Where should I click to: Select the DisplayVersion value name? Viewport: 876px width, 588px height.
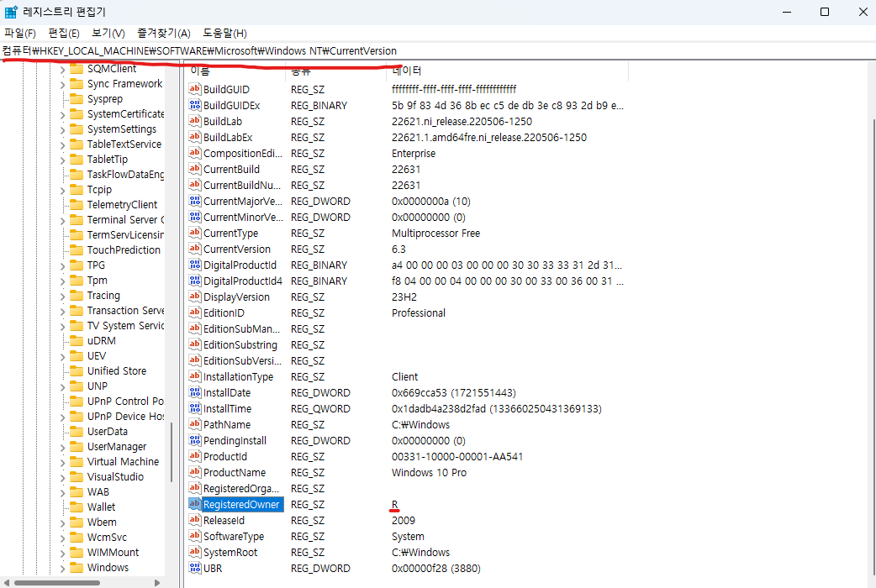click(x=236, y=297)
